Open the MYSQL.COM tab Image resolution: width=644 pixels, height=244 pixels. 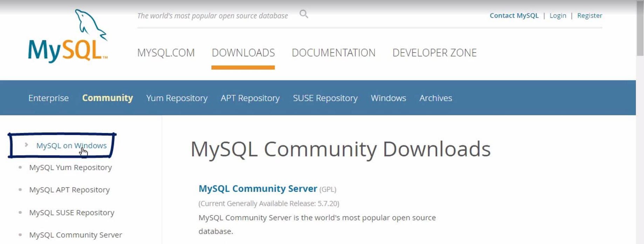click(x=166, y=53)
